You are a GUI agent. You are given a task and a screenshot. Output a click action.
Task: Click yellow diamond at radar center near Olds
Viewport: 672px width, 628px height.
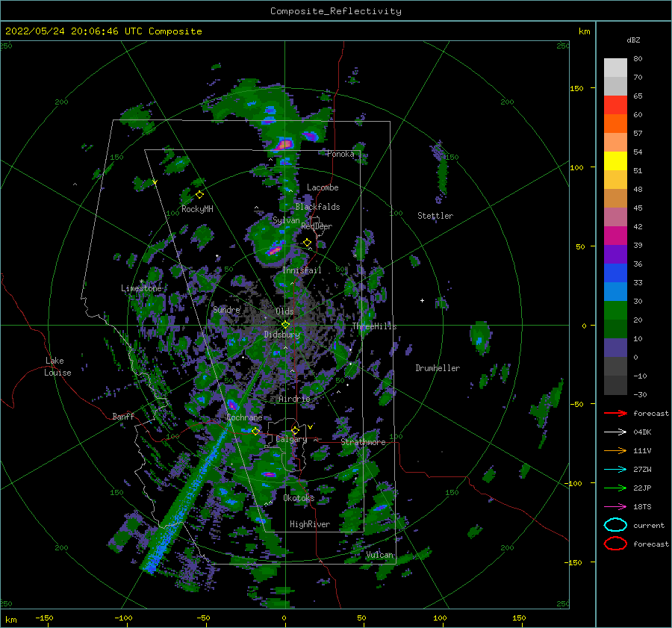(285, 325)
